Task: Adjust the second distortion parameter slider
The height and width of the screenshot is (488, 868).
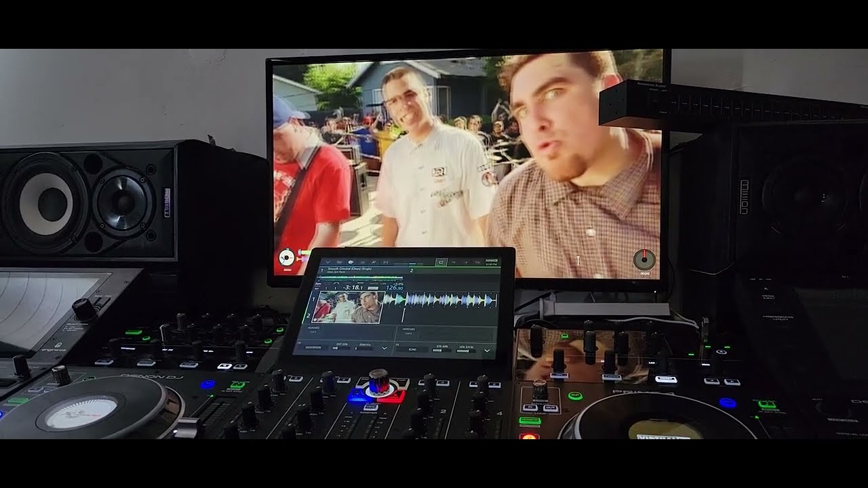Action: tap(363, 348)
